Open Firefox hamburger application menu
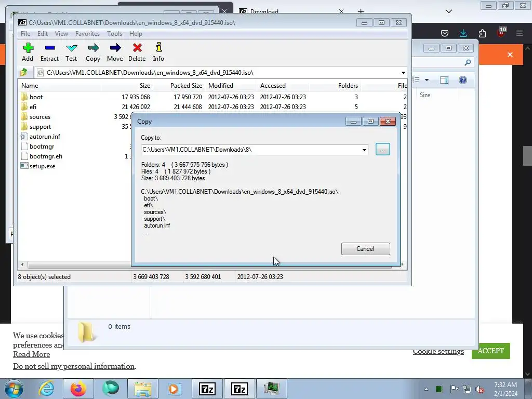The image size is (532, 399). point(520,33)
